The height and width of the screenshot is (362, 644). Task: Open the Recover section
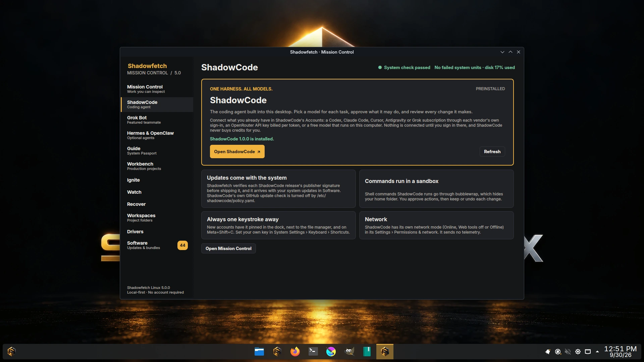tap(157, 204)
